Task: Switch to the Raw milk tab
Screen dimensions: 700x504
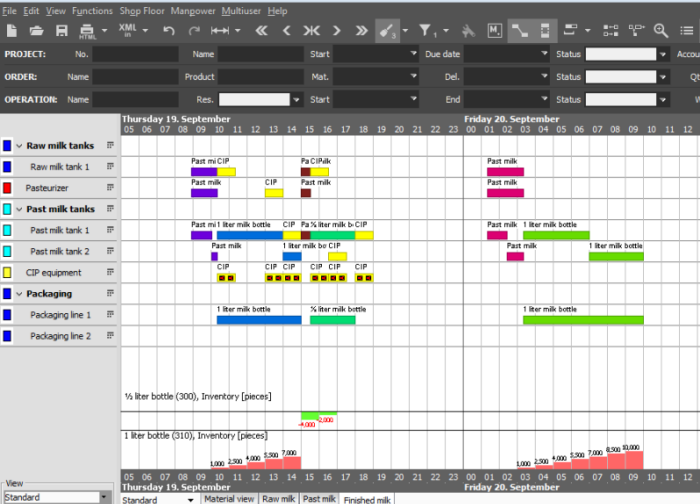Action: (x=279, y=499)
